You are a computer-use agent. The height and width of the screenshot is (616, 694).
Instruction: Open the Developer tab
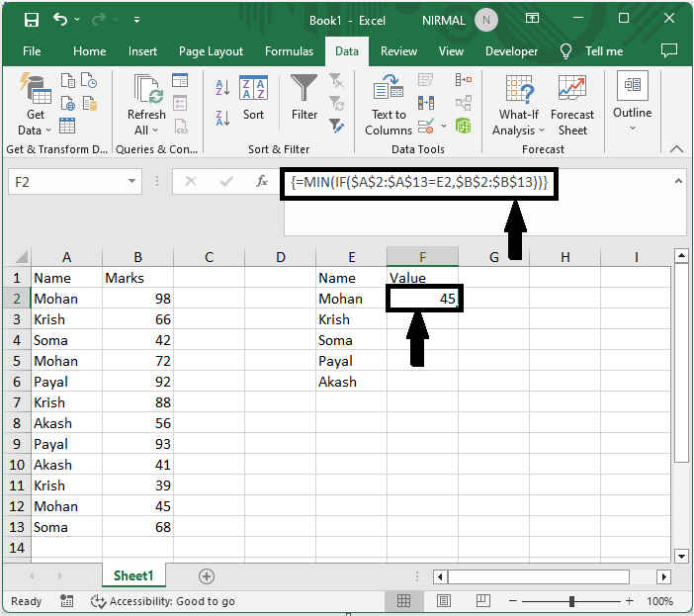tap(511, 51)
